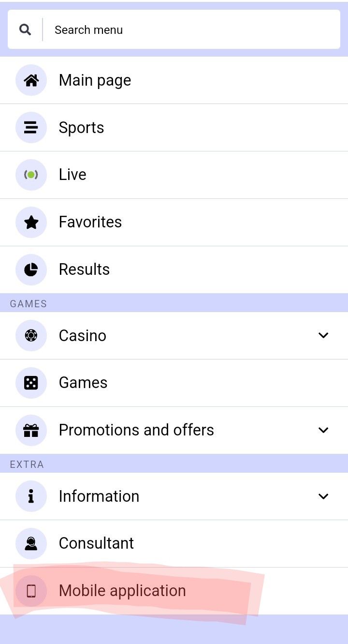Open the Sports menu item
The image size is (348, 644).
[x=81, y=128]
